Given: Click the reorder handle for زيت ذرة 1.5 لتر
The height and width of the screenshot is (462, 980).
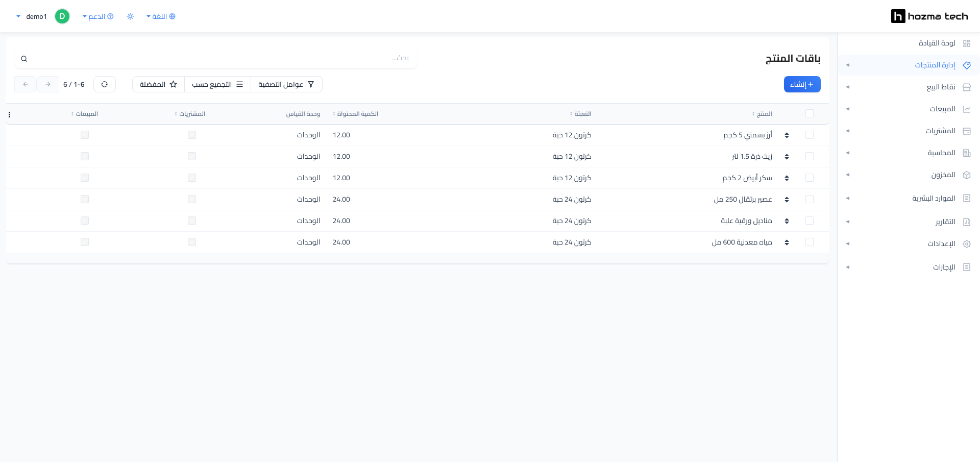Looking at the screenshot, I should point(787,157).
